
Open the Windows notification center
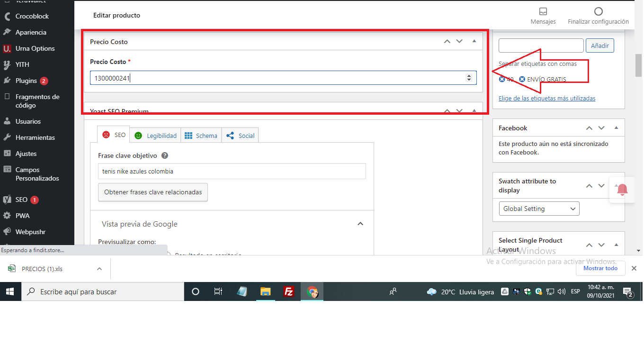(x=628, y=292)
